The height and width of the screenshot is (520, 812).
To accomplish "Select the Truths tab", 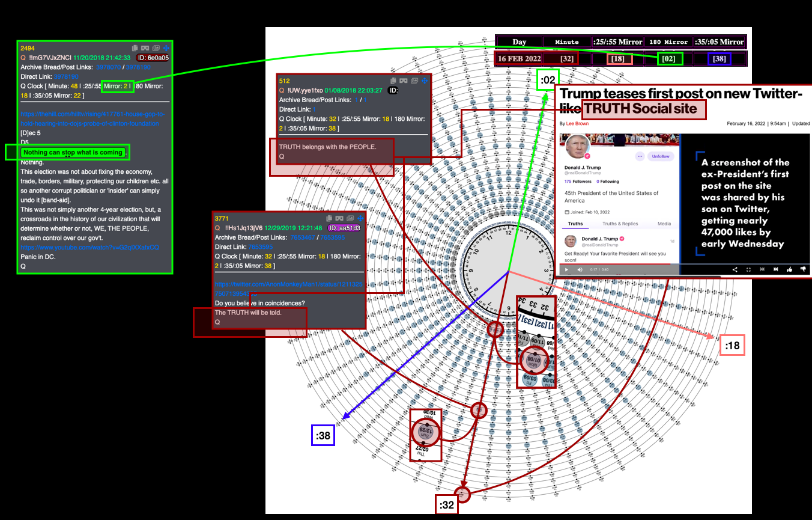I will (x=575, y=224).
